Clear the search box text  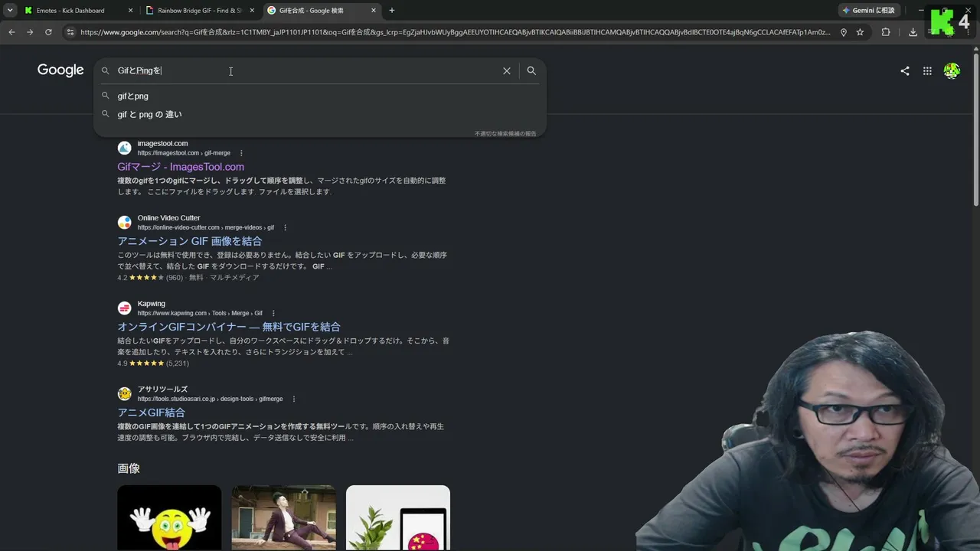[x=507, y=70]
